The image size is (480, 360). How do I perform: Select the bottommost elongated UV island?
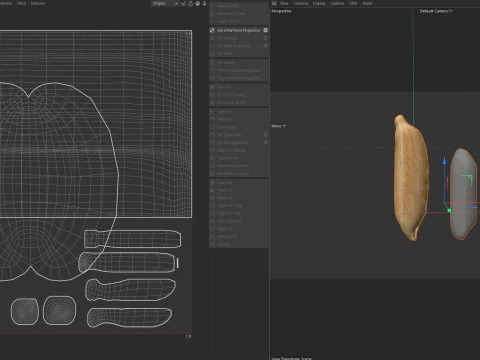[x=129, y=317]
